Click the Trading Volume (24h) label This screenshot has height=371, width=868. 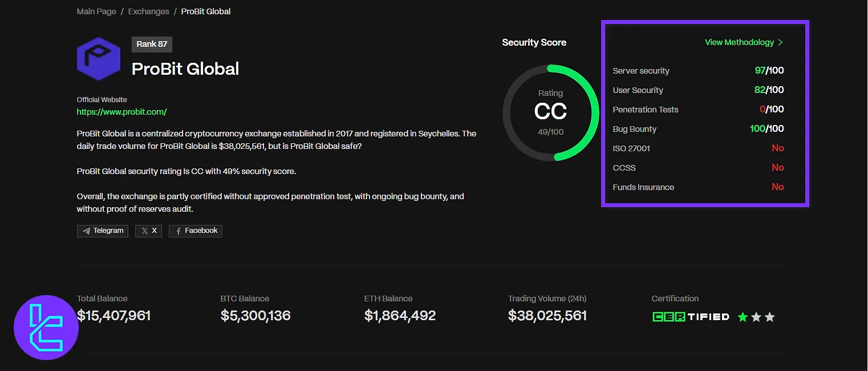tap(547, 299)
